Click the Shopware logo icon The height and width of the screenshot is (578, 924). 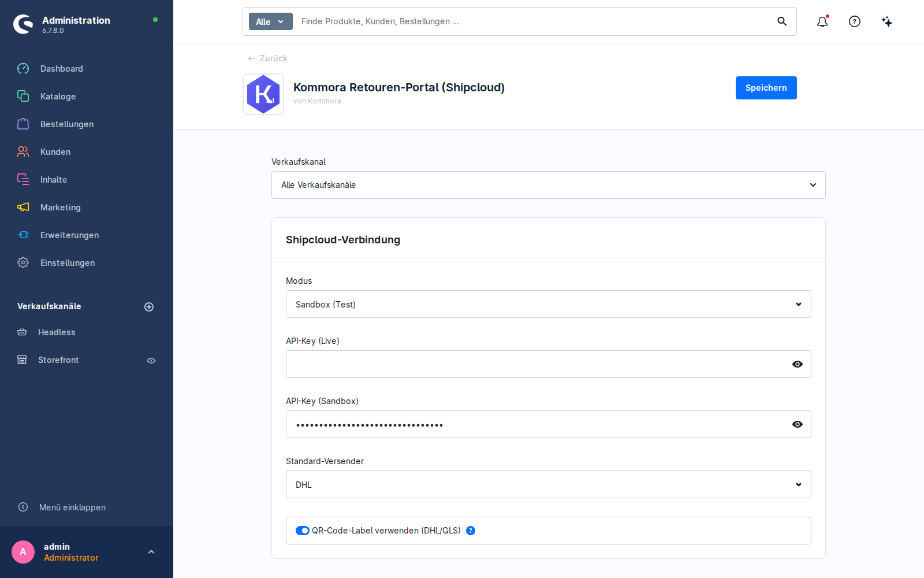tap(23, 24)
